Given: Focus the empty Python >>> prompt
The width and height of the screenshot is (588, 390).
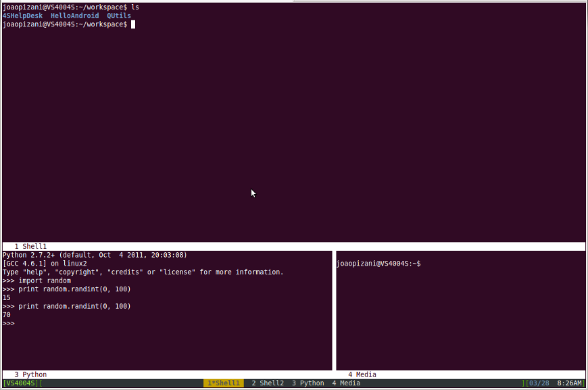Looking at the screenshot, I should [9, 323].
